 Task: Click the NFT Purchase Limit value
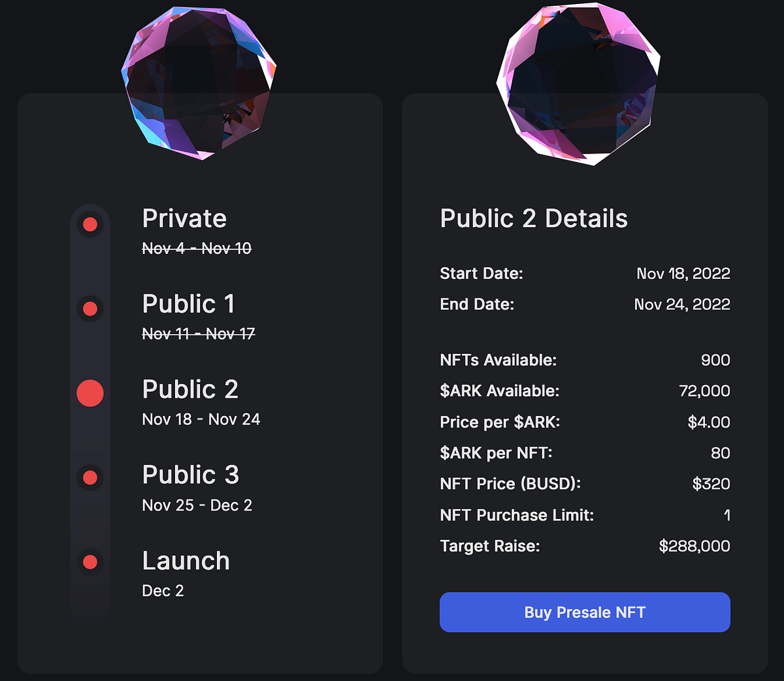(727, 515)
